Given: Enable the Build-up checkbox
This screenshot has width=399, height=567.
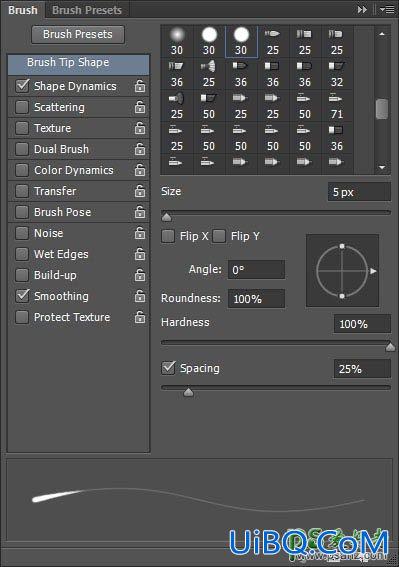Looking at the screenshot, I should (22, 275).
